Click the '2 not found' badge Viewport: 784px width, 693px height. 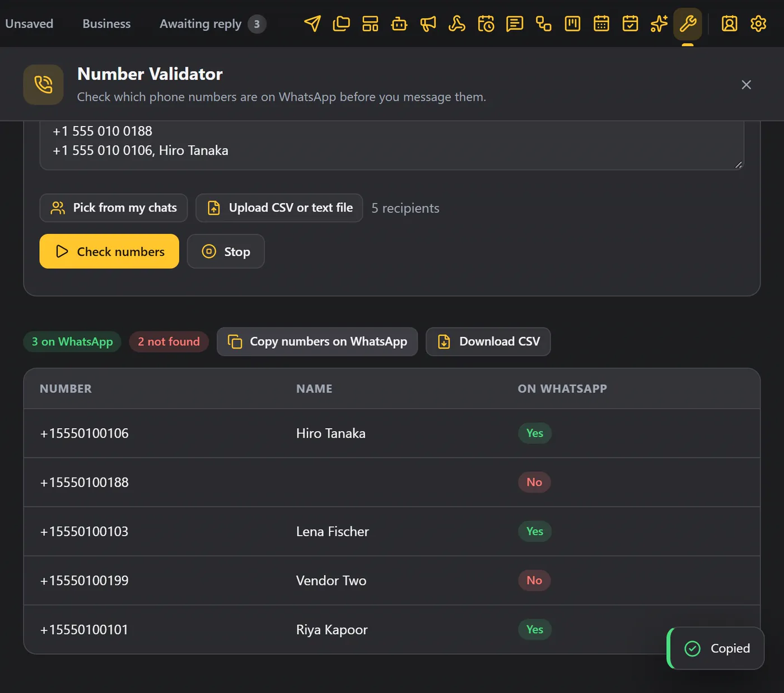[169, 341]
